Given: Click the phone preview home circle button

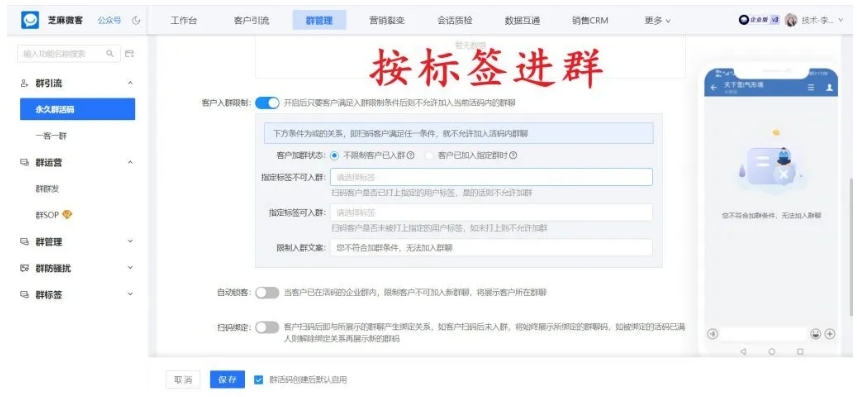Looking at the screenshot, I should [x=772, y=352].
